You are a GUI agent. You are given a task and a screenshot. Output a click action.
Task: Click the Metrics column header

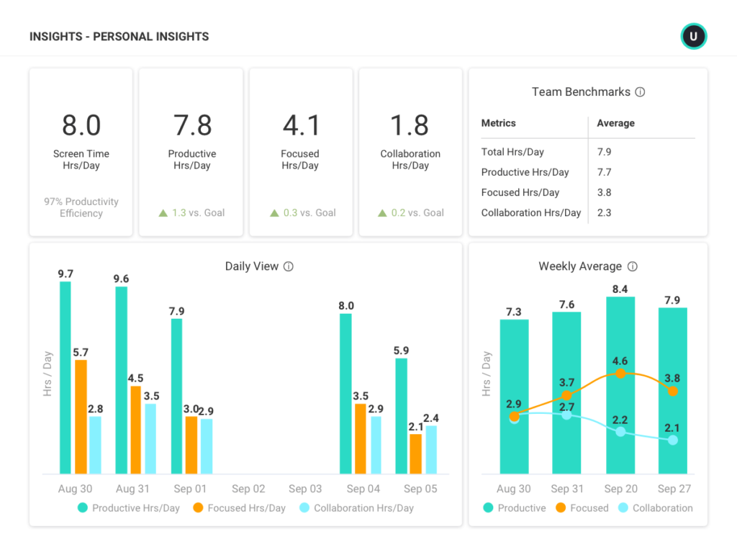click(x=497, y=123)
